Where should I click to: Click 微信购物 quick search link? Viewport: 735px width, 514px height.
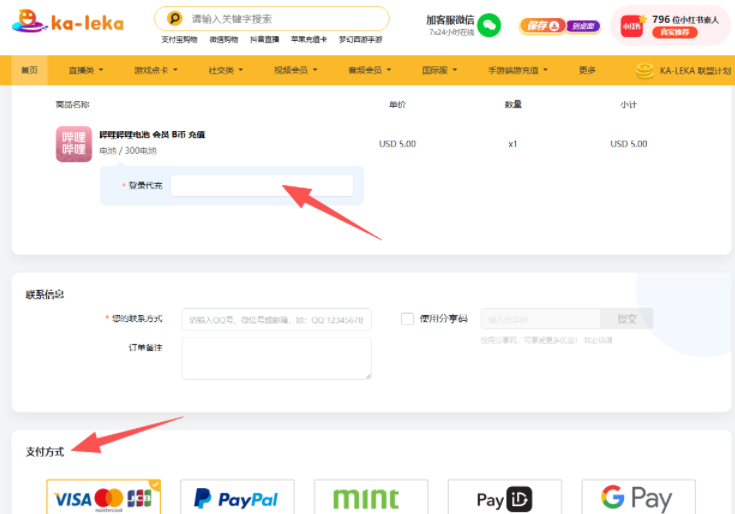click(224, 39)
